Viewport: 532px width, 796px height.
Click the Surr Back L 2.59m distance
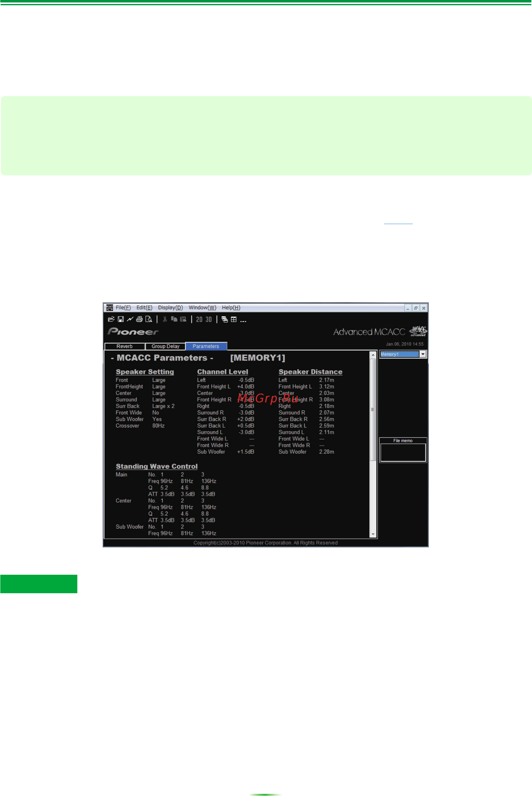tap(327, 426)
